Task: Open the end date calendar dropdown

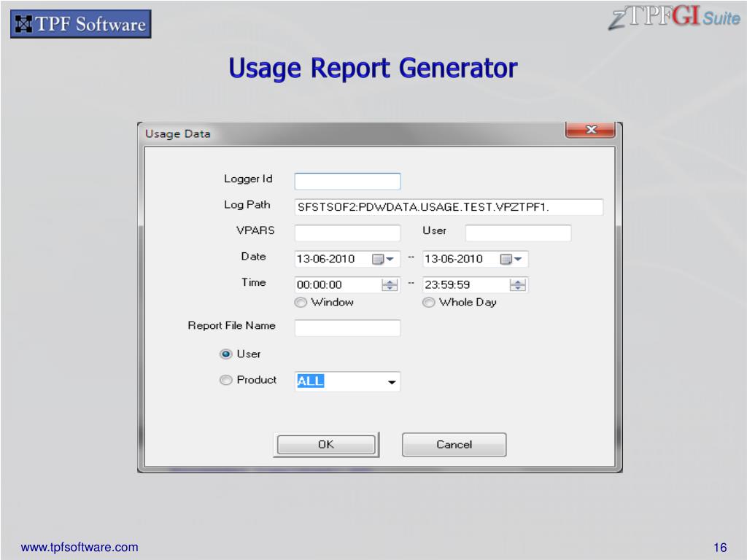Action: pos(511,259)
